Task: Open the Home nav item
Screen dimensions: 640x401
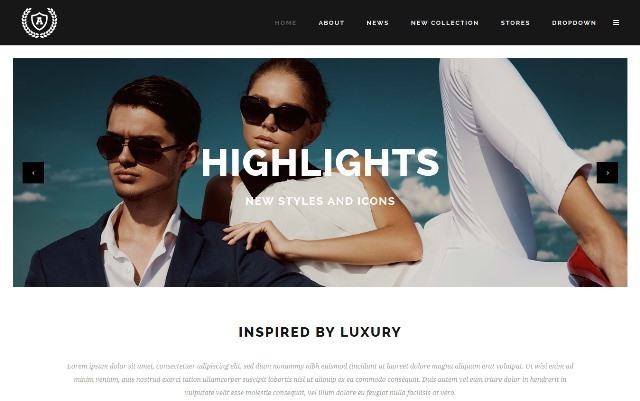Action: (286, 23)
